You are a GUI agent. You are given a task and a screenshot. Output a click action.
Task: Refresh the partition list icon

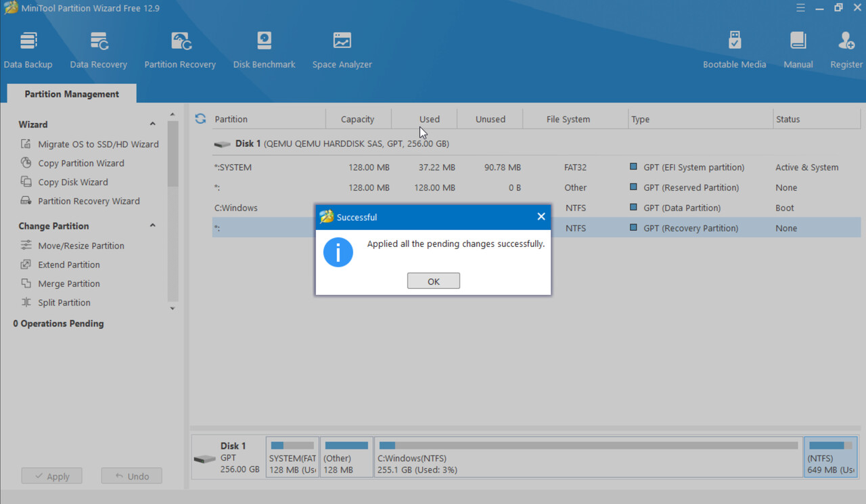click(x=200, y=118)
